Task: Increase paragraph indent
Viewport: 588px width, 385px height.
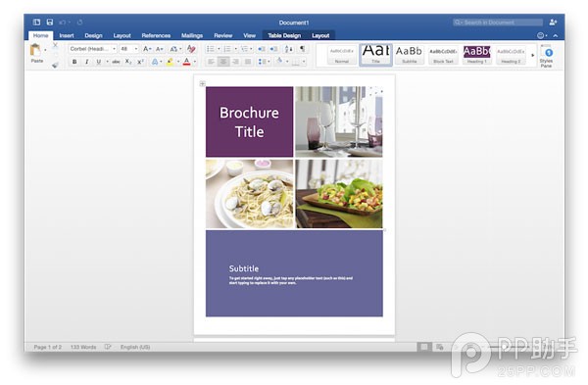Action: click(x=274, y=49)
